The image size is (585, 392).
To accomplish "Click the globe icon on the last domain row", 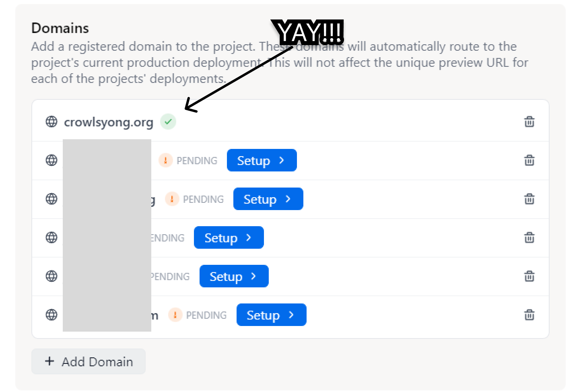I will [51, 315].
